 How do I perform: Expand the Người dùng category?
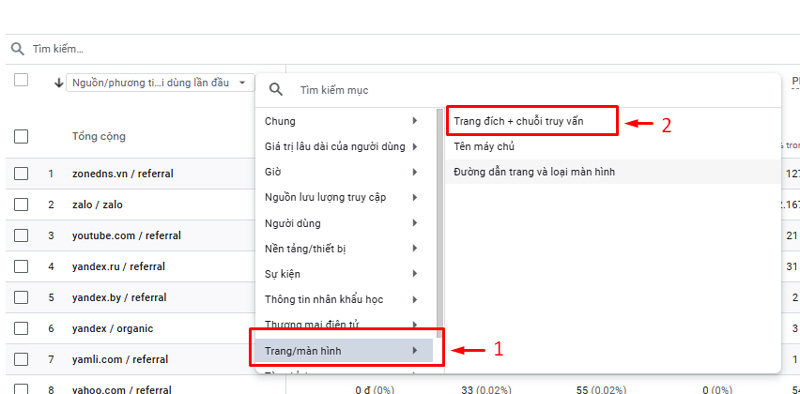point(344,223)
